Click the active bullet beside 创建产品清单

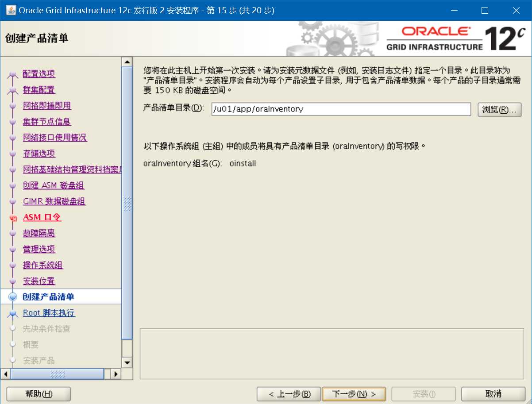(x=13, y=297)
